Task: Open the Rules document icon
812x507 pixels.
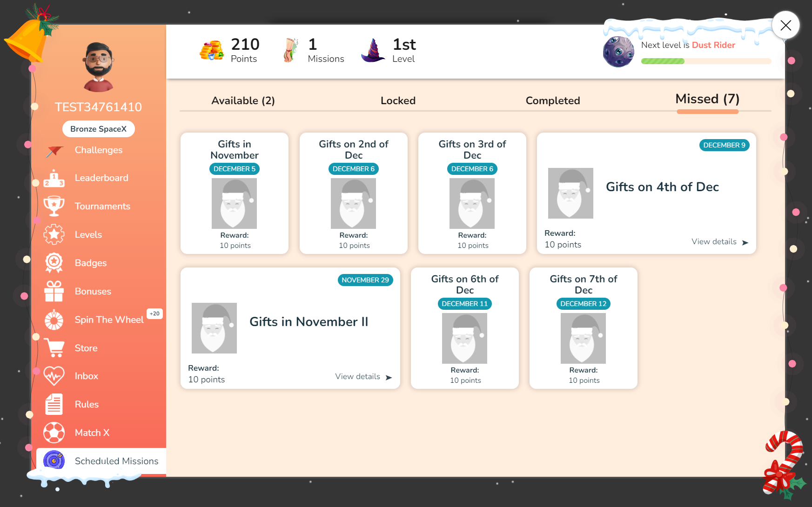Action: [x=54, y=404]
